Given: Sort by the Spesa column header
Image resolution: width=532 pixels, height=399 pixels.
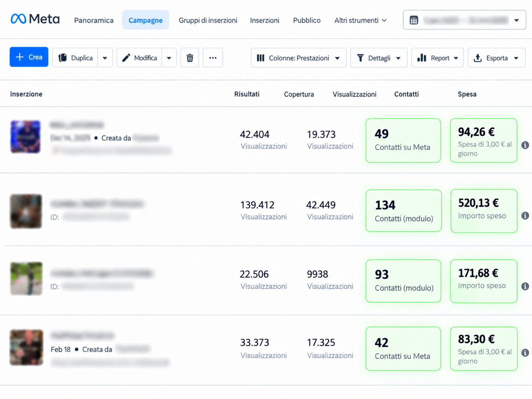Looking at the screenshot, I should [x=467, y=94].
